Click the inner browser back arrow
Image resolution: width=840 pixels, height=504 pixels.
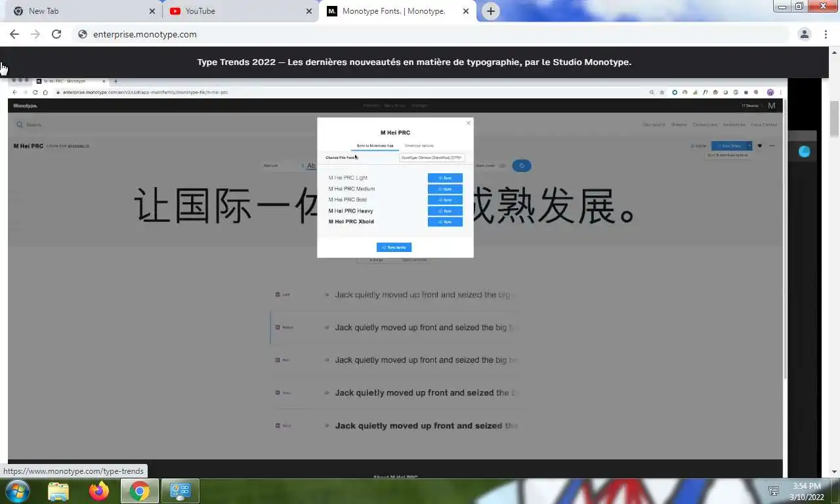coord(16,93)
